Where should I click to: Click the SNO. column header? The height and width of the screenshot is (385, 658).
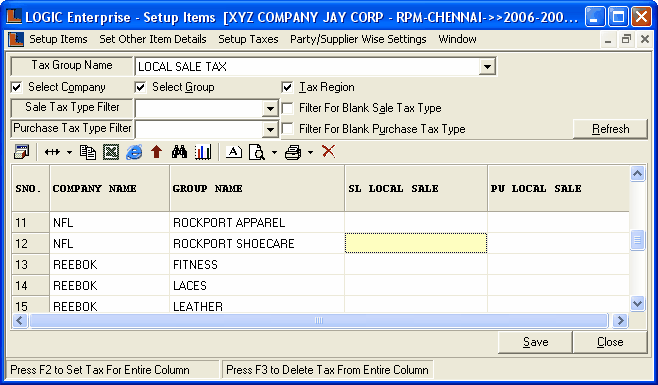click(30, 189)
